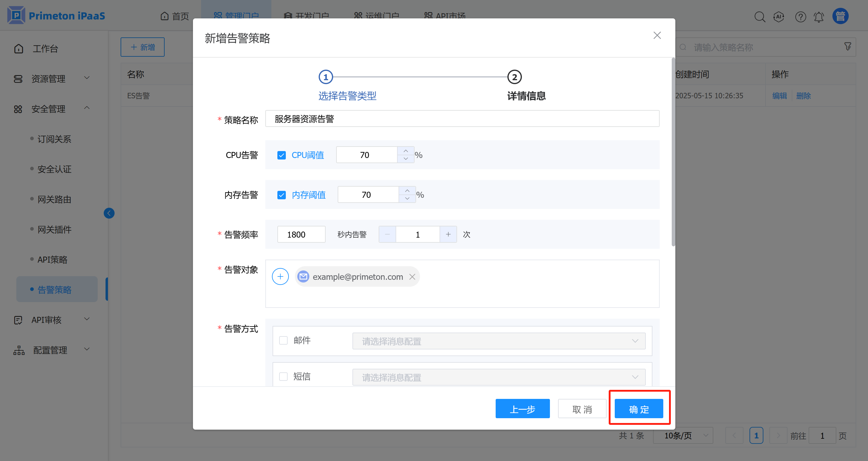Uncheck the CPU阈值 checkbox
Viewport: 868px width, 461px height.
pyautogui.click(x=281, y=155)
